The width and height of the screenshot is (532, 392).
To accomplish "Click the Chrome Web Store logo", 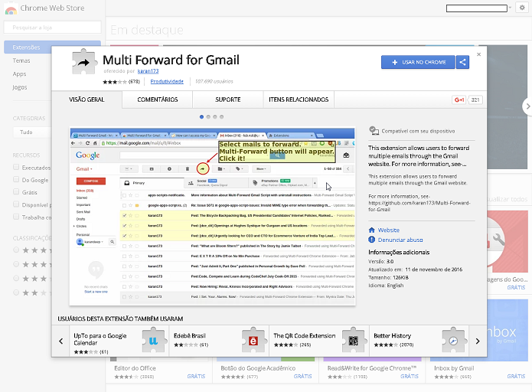I will [11, 9].
